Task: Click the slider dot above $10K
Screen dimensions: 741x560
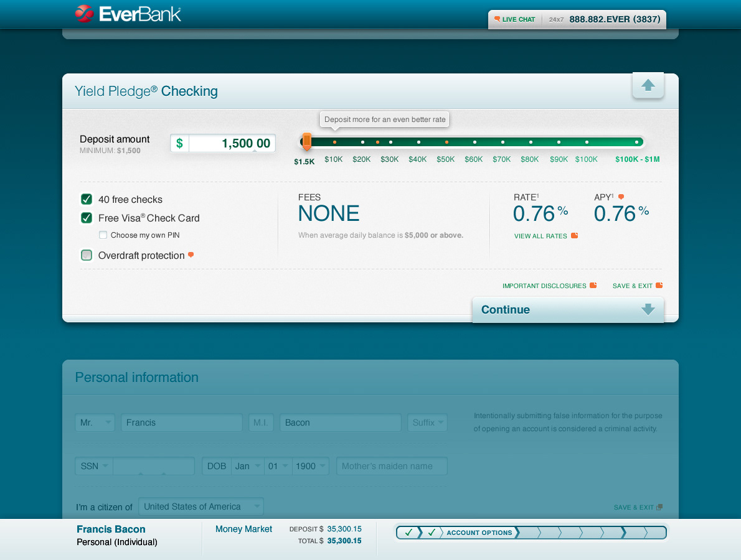Action: click(334, 142)
